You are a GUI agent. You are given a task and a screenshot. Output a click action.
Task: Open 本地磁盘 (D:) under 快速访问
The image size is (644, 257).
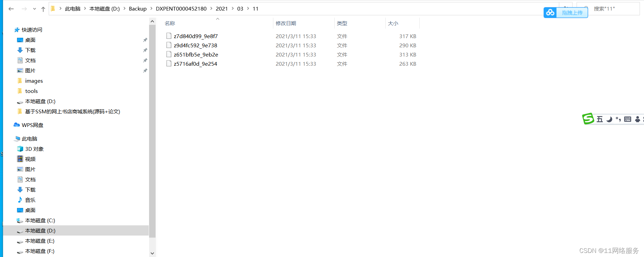pos(40,101)
